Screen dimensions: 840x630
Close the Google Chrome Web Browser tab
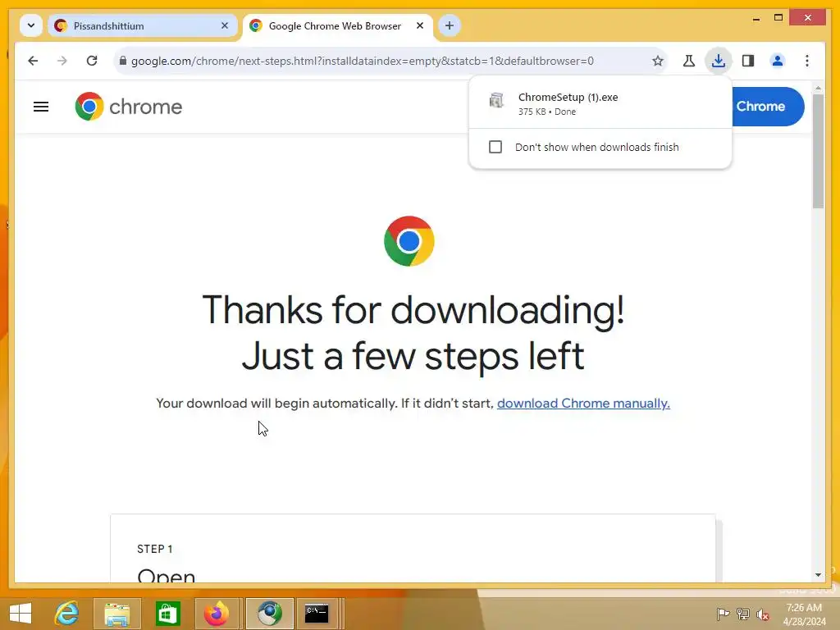click(420, 25)
